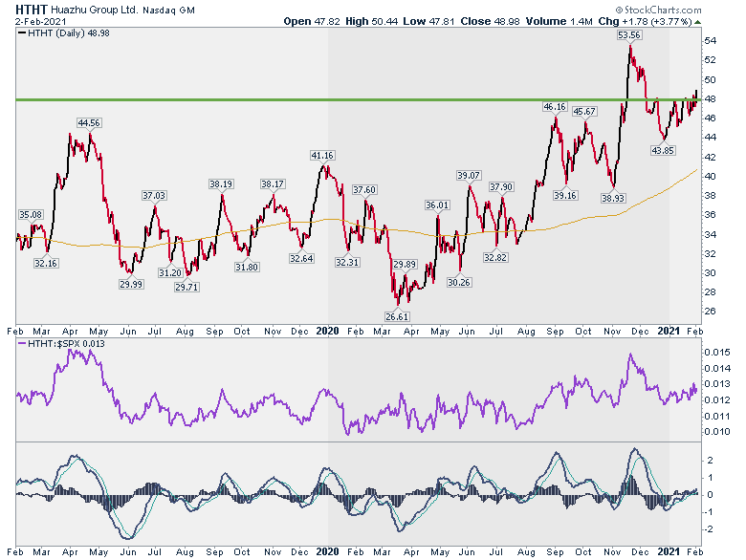
Task: Click the 37.03 price label
Action: 154,195
